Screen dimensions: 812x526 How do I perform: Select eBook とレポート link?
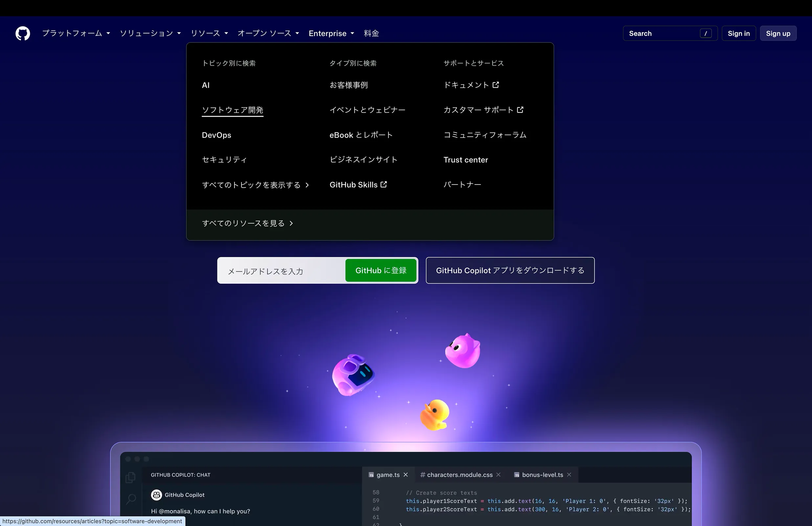pyautogui.click(x=361, y=135)
